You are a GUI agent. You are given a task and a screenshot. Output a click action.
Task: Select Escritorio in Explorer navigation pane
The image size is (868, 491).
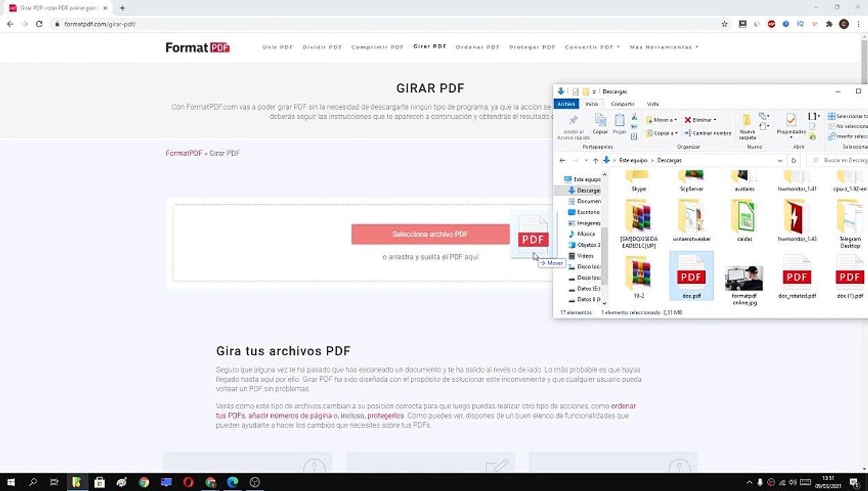(x=585, y=212)
